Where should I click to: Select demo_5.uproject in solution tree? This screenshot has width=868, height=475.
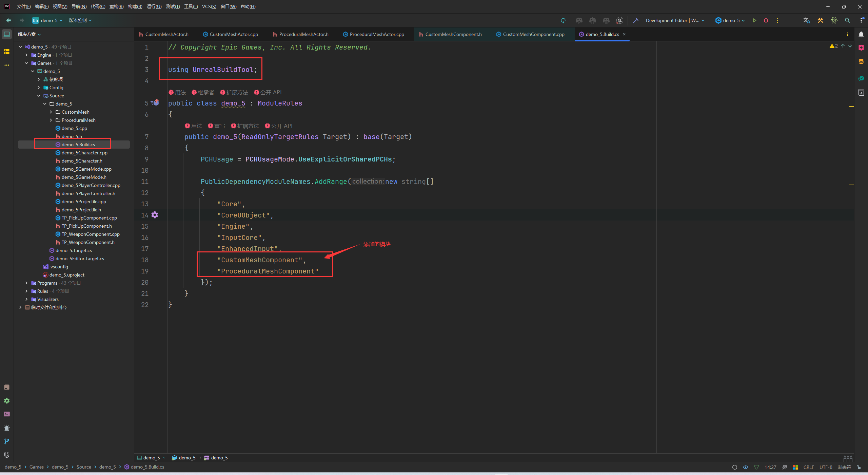pyautogui.click(x=67, y=275)
